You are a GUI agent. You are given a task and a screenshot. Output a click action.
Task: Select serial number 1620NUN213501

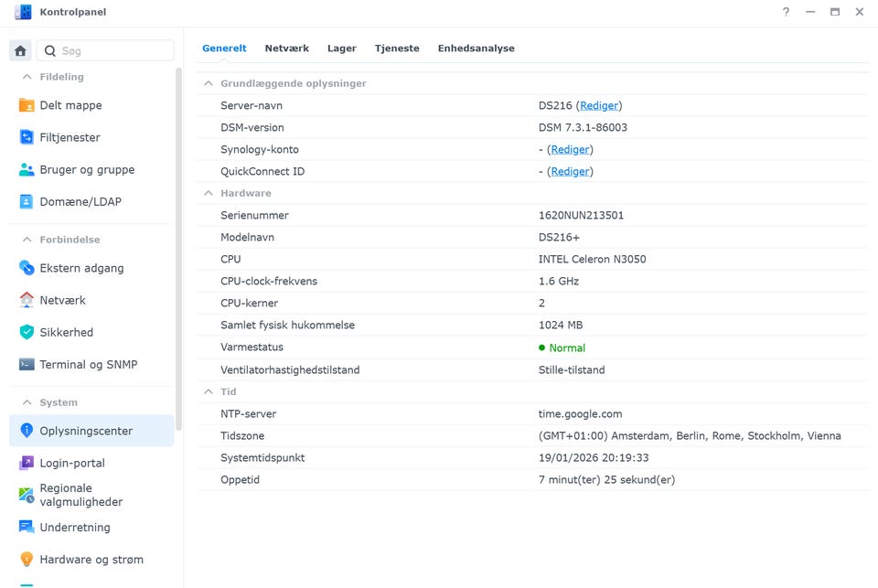[582, 216]
